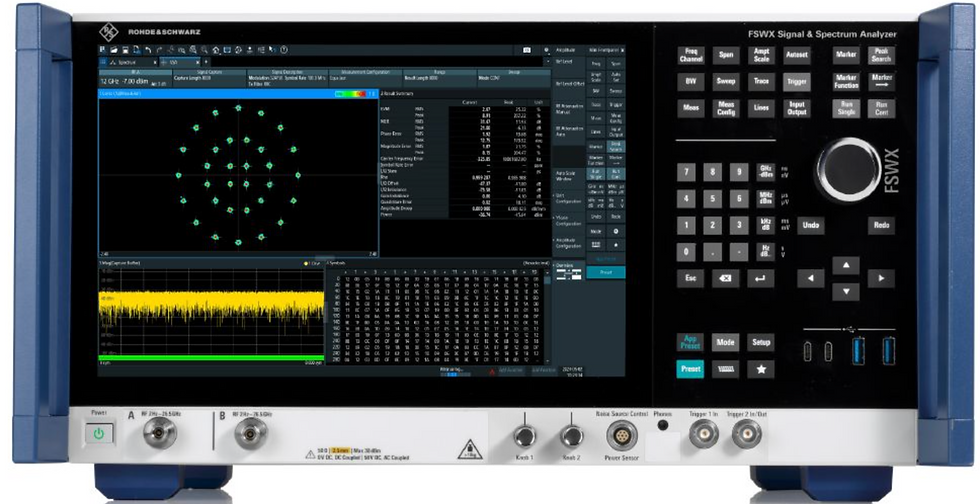
Task: Expand Y-Axis Configuration softkey
Action: pos(569,223)
